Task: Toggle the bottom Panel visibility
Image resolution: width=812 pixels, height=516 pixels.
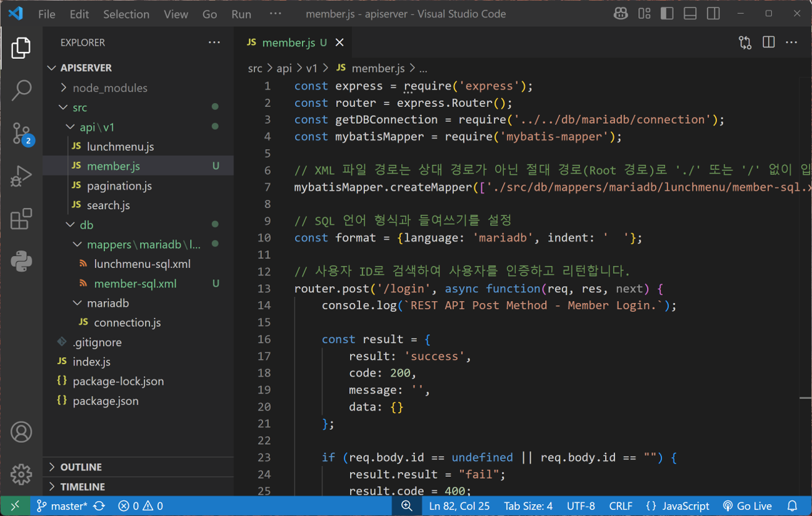Action: point(690,13)
